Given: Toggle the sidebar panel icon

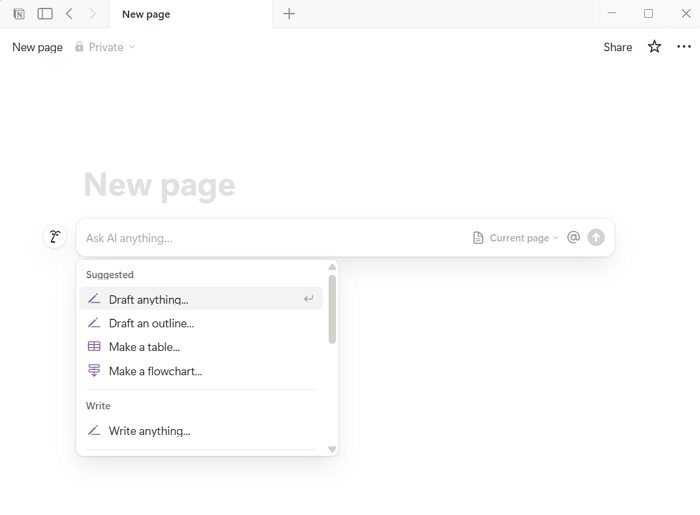Looking at the screenshot, I should pos(45,14).
